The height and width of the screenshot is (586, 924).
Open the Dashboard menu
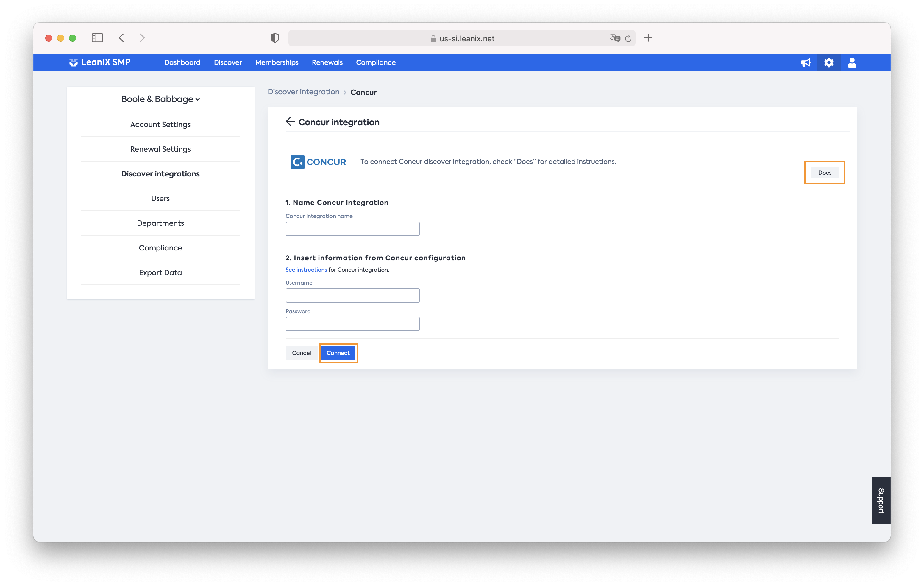pyautogui.click(x=182, y=62)
